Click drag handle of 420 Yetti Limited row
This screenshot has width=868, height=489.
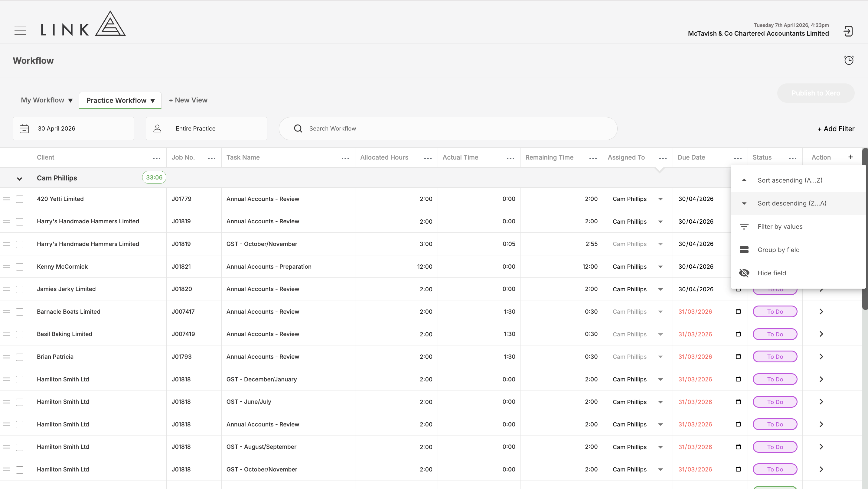(7, 199)
